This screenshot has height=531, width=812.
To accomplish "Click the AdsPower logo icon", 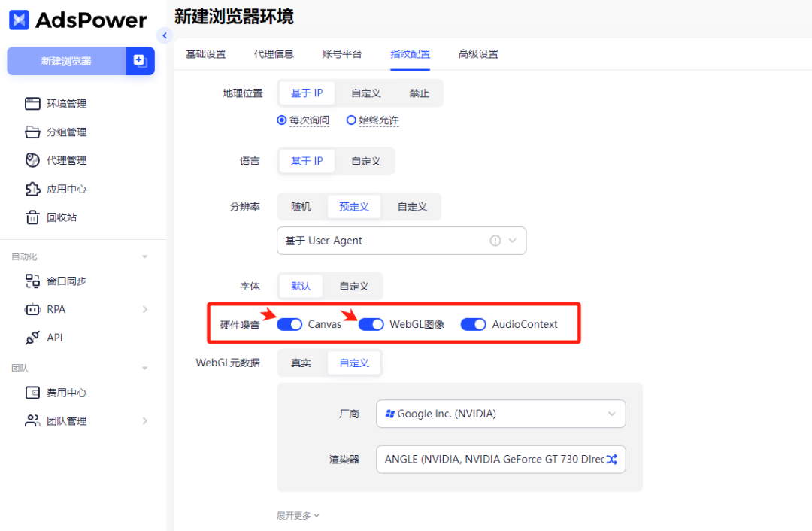I will [x=19, y=20].
